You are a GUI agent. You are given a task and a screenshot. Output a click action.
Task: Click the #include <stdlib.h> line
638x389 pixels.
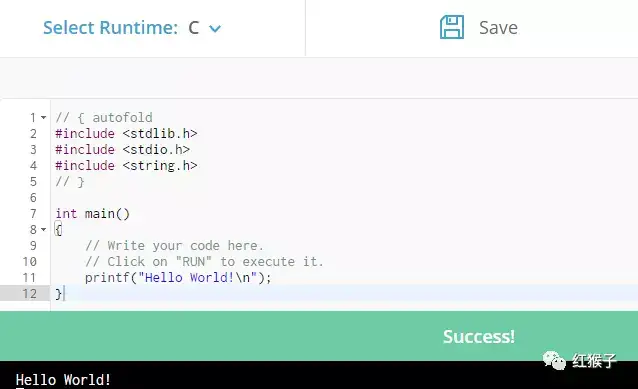pos(126,133)
